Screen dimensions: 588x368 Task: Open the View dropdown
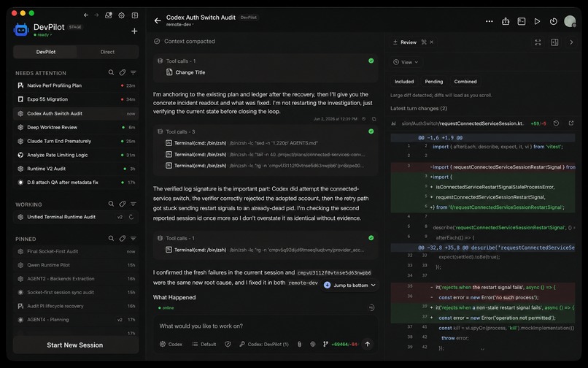(406, 62)
